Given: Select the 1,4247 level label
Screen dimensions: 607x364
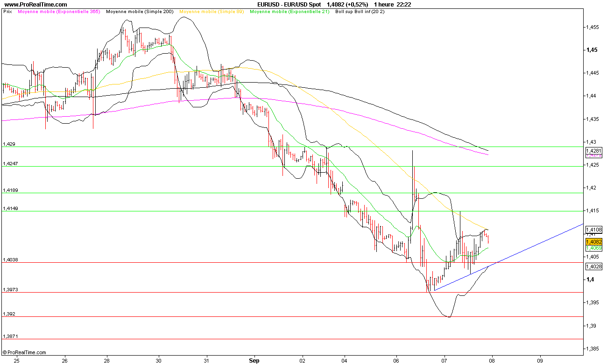Looking at the screenshot, I should point(11,164).
